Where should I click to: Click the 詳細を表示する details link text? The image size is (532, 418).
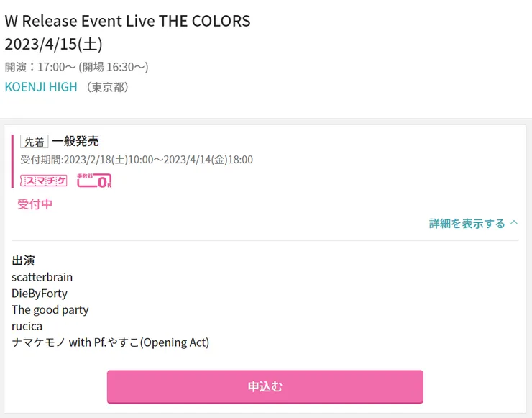[467, 223]
